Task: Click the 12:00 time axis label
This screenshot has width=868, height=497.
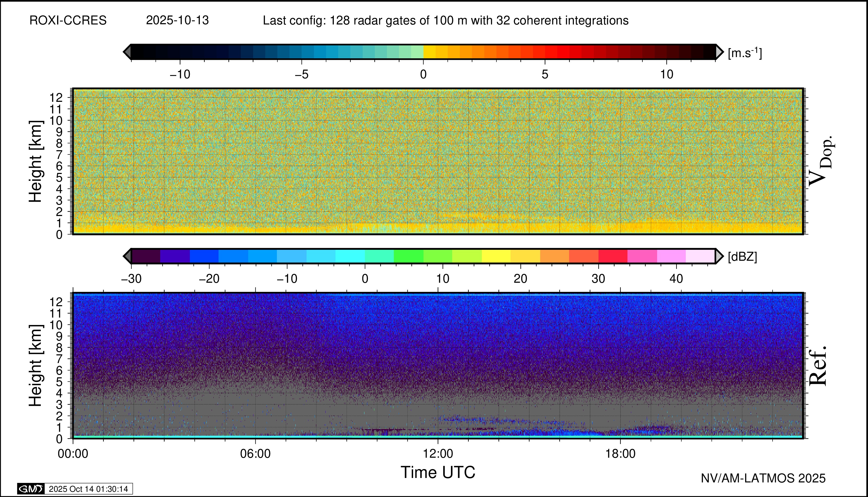Action: click(x=438, y=454)
